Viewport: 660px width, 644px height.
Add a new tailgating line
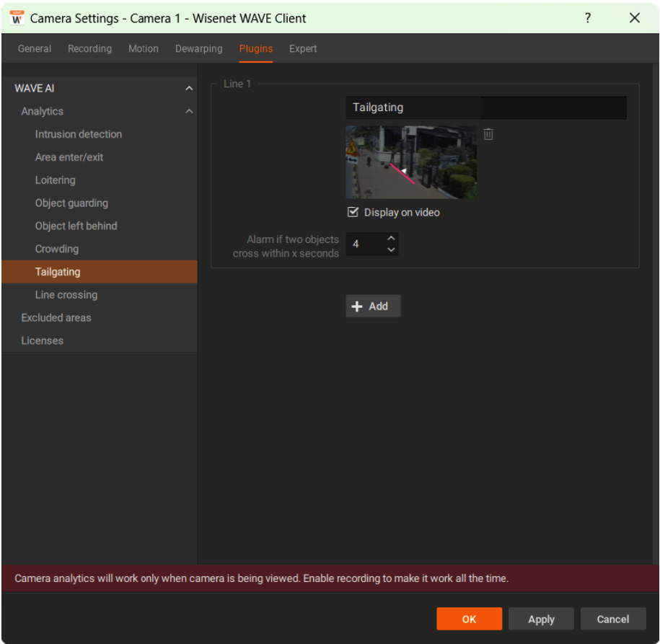click(x=373, y=306)
